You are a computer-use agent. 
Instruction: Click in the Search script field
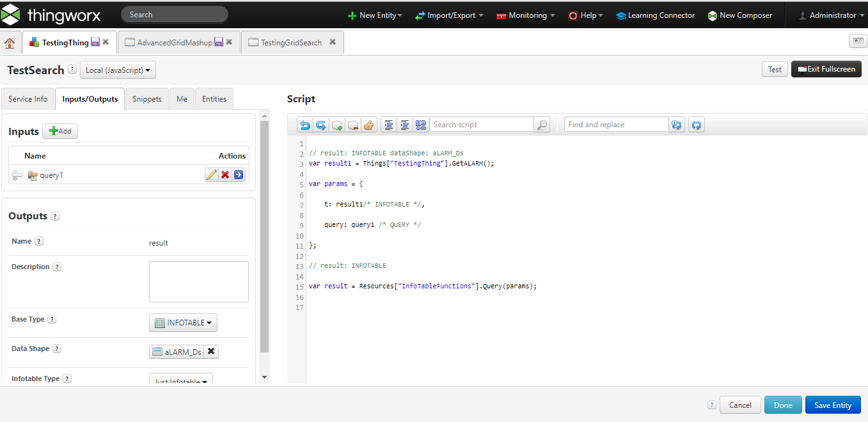coord(481,124)
